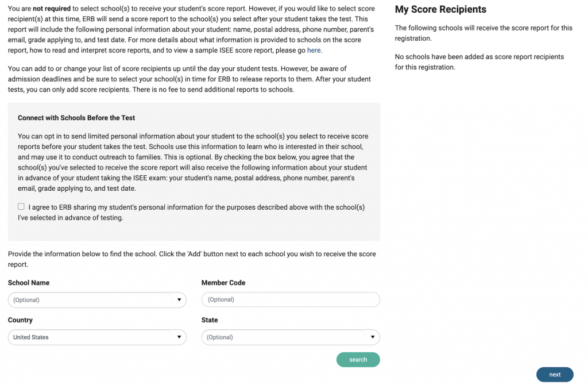Open the Country dropdown showing United States
This screenshot has width=588, height=385.
[x=92, y=337]
